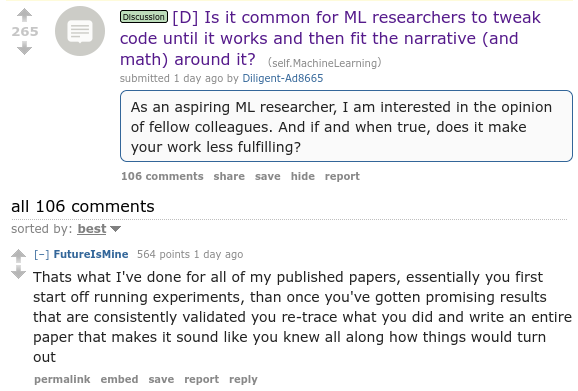
Task: Report the post
Action: pyautogui.click(x=342, y=176)
